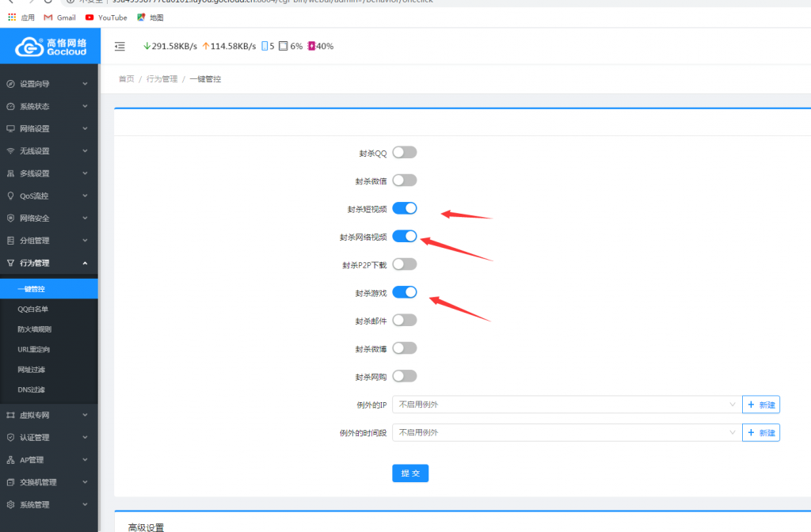811x532 pixels.
Task: Enable the 封杀邮件 switch
Action: click(405, 320)
